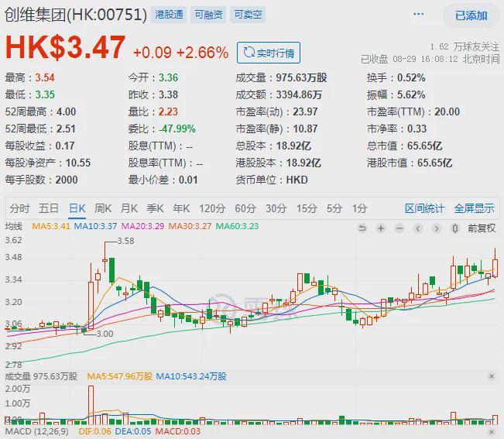This screenshot has width=504, height=439.
Task: Open 区间统计 range statistics
Action: 424,208
